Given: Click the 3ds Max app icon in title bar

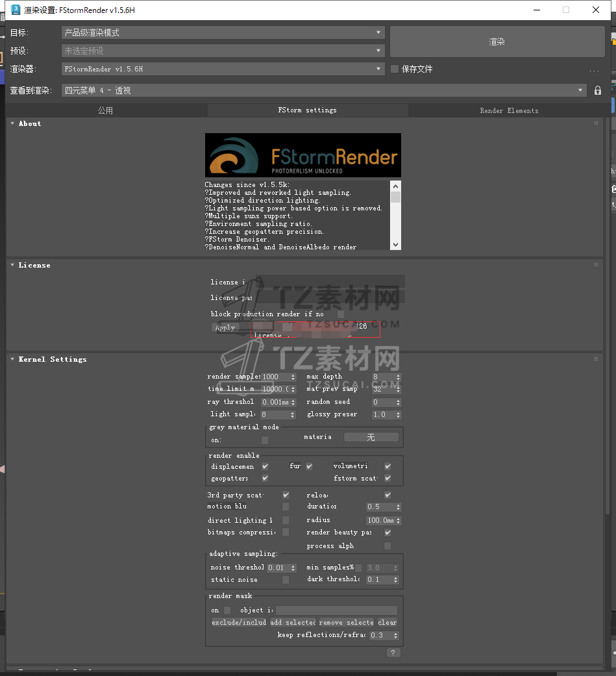Looking at the screenshot, I should tap(16, 10).
